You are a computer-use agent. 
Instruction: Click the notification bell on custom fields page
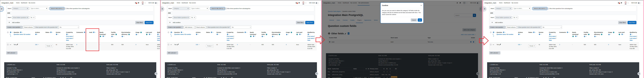[x=457, y=3]
